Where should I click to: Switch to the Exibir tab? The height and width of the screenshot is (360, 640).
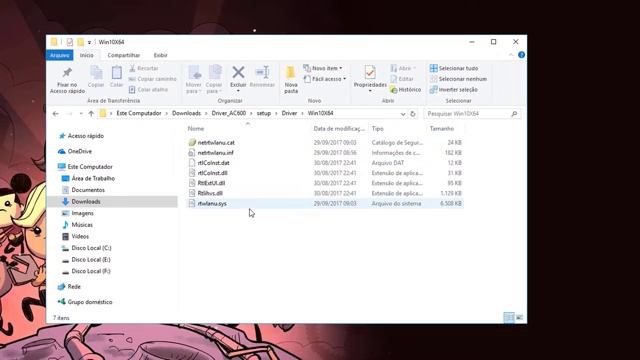click(160, 55)
